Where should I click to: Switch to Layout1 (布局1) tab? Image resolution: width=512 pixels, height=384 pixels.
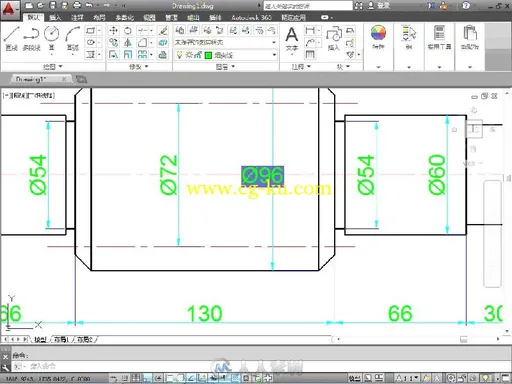pyautogui.click(x=61, y=339)
